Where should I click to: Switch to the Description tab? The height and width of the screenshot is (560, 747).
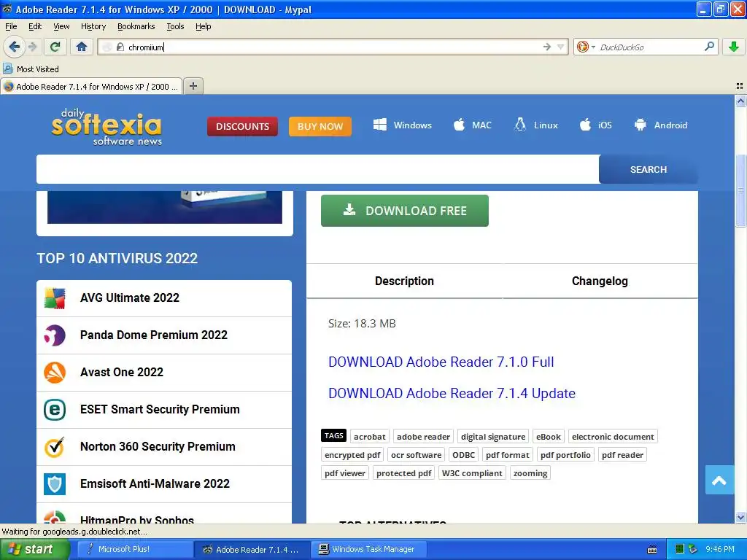(x=404, y=281)
